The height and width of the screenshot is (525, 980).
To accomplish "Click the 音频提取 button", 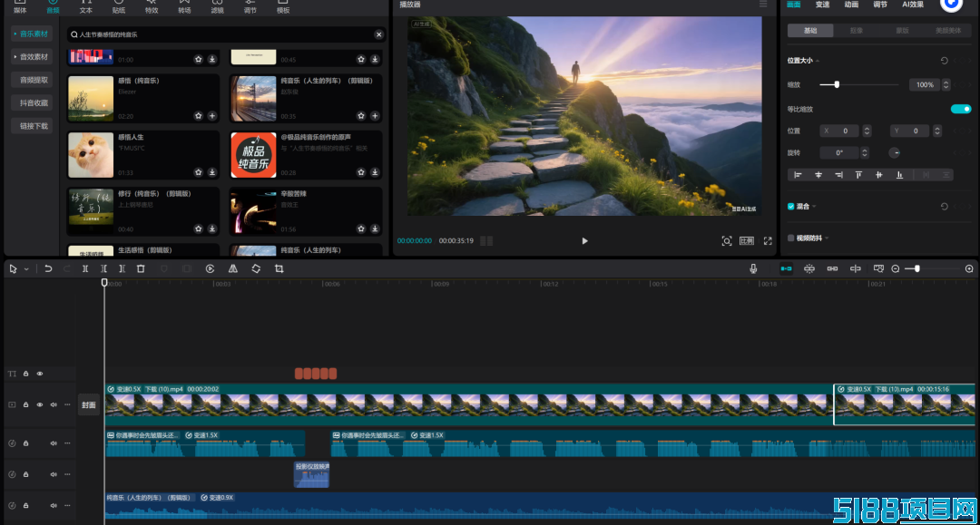I will tap(34, 80).
